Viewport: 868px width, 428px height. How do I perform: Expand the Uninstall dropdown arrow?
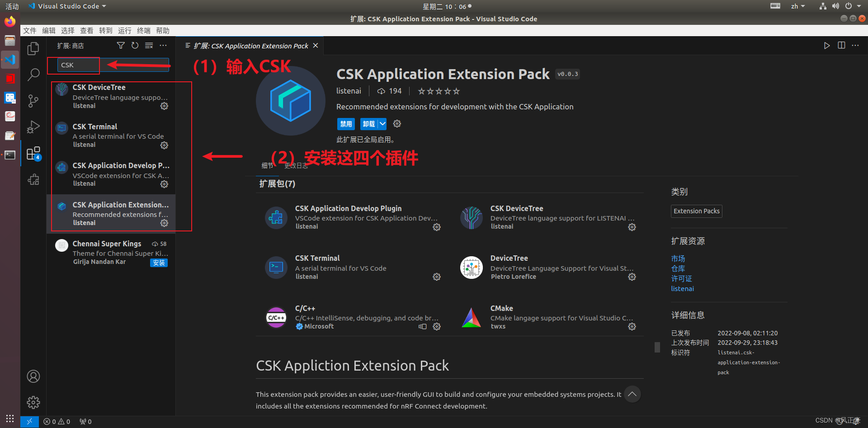[x=382, y=123]
